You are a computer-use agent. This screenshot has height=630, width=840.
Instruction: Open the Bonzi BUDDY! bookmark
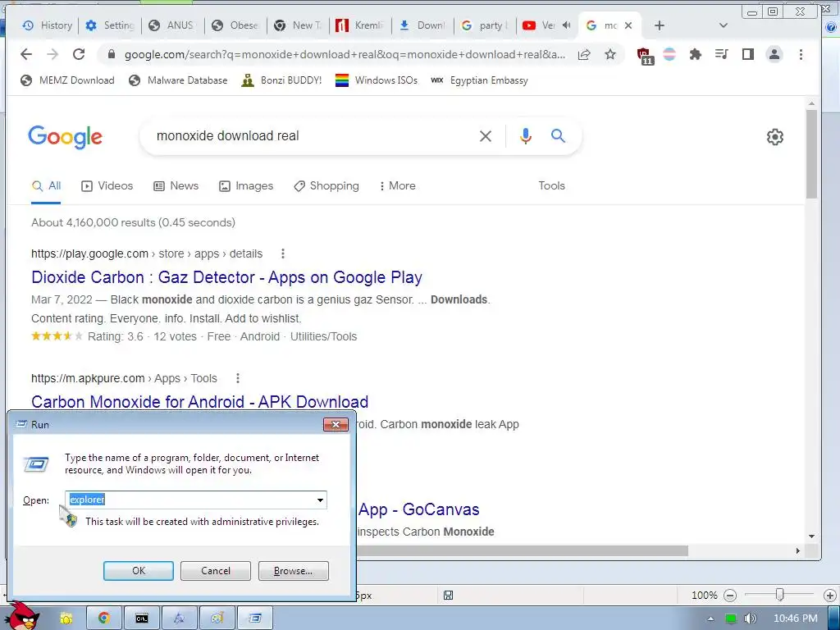[x=281, y=80]
